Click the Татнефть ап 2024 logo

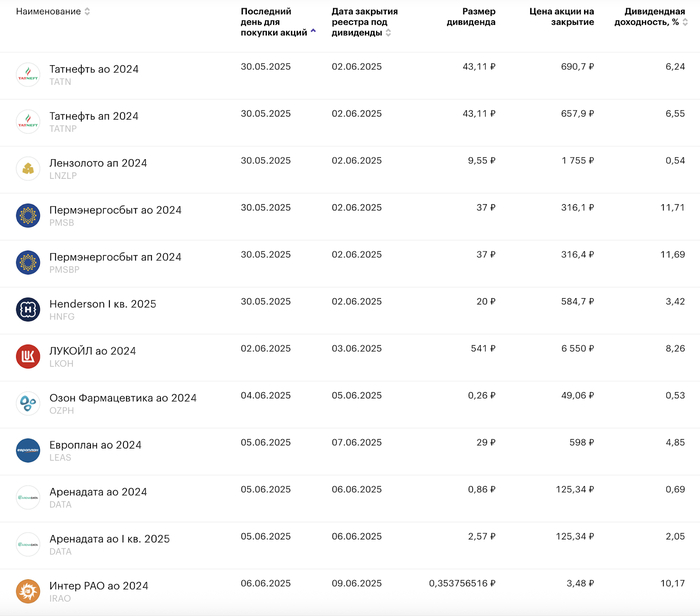click(x=28, y=122)
